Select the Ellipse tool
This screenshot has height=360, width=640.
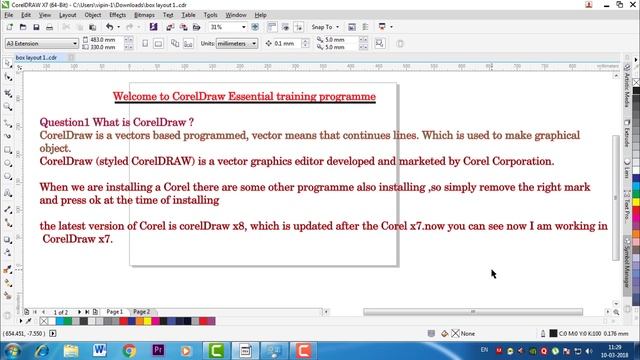tap(8, 163)
